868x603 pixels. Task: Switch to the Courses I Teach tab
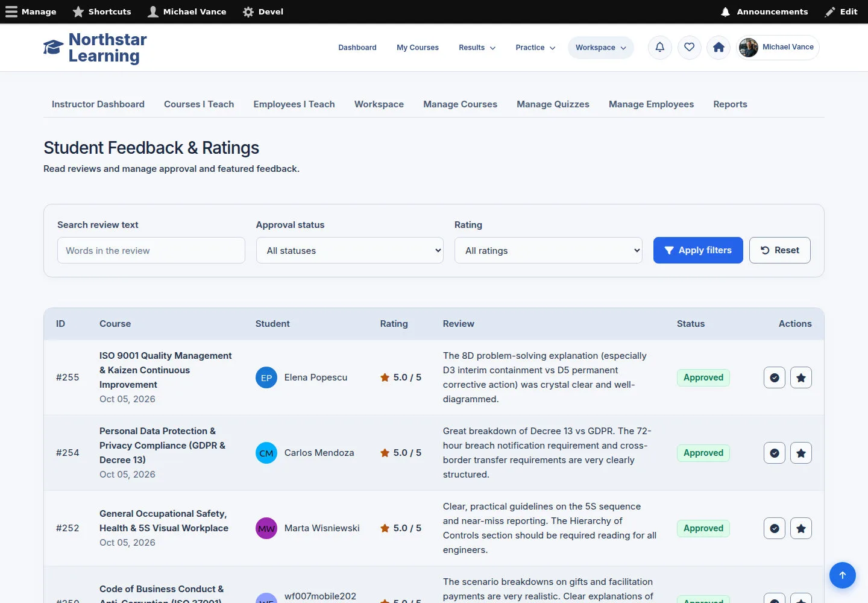[199, 104]
